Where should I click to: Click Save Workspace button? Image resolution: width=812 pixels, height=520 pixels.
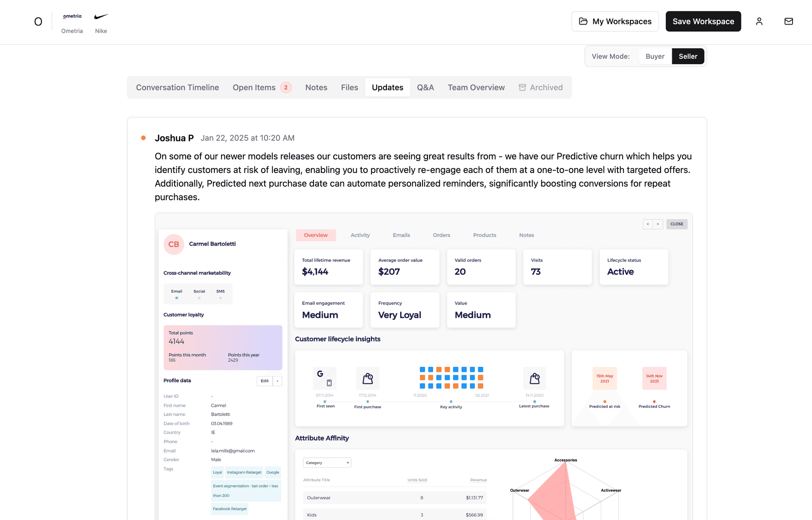pyautogui.click(x=703, y=22)
